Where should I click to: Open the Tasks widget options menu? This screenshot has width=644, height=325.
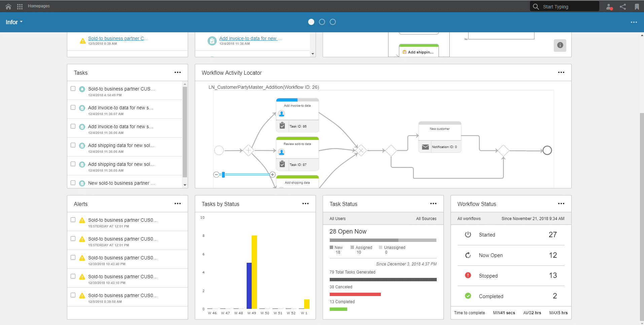click(x=178, y=72)
